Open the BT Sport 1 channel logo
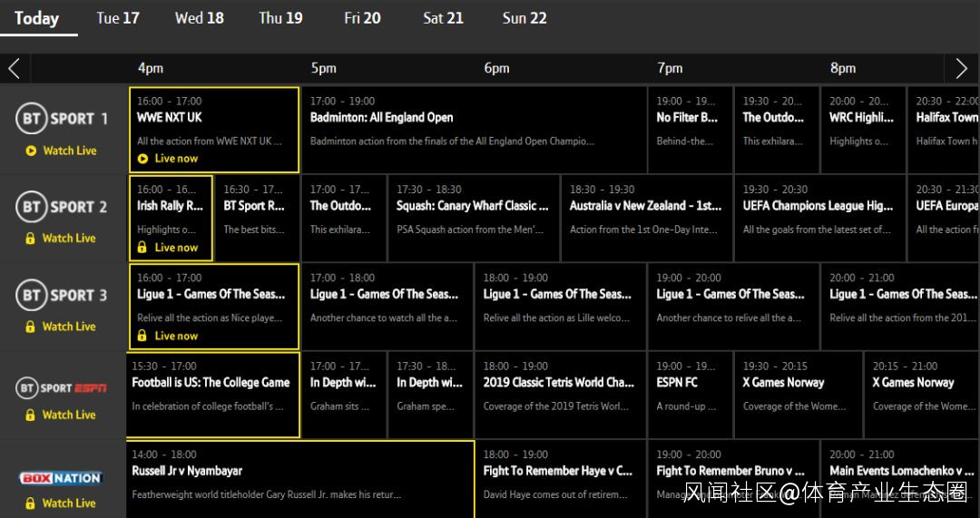 coord(62,120)
